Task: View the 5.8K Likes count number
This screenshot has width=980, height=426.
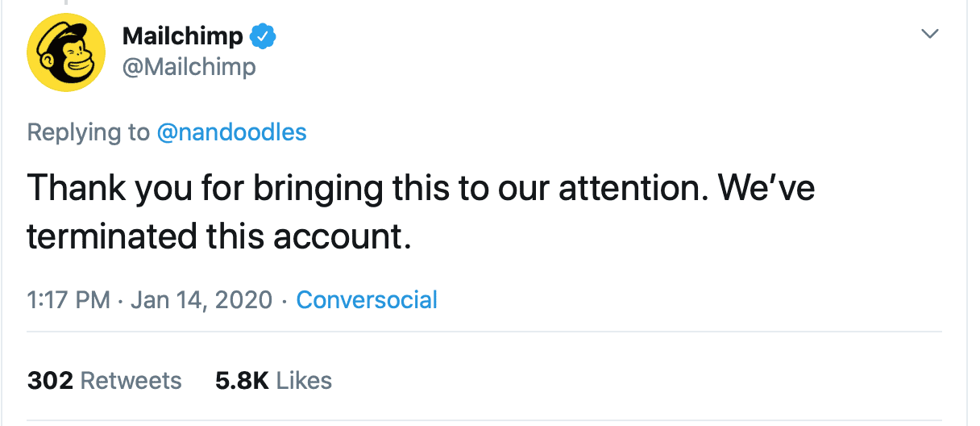Action: (x=242, y=381)
